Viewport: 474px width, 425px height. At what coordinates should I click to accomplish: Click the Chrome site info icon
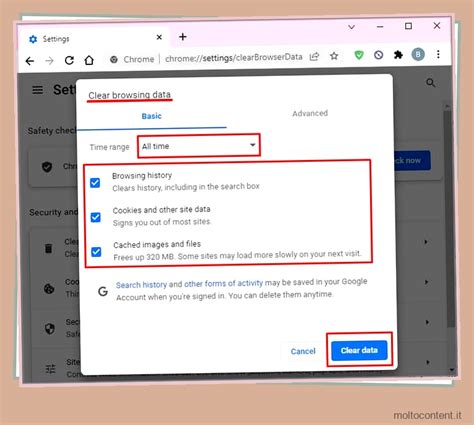pos(114,60)
